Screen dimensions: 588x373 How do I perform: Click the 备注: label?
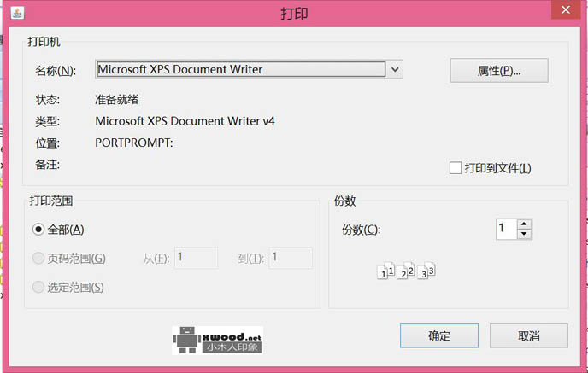[48, 165]
